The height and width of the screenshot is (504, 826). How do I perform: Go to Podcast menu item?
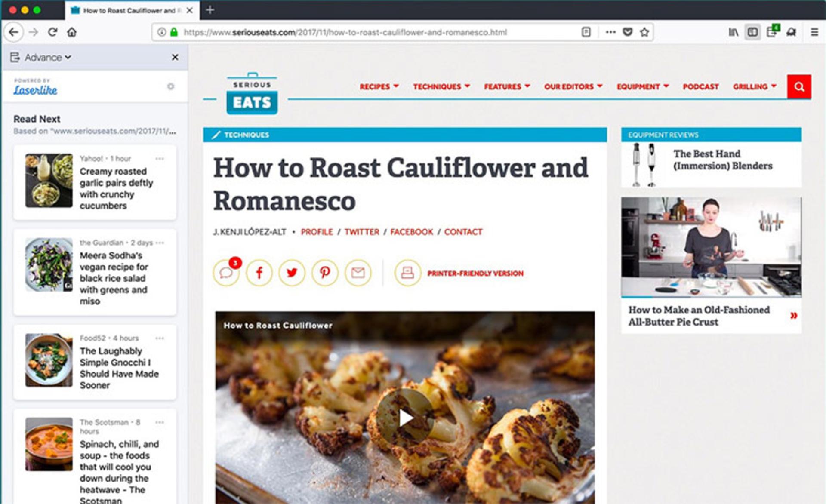700,86
